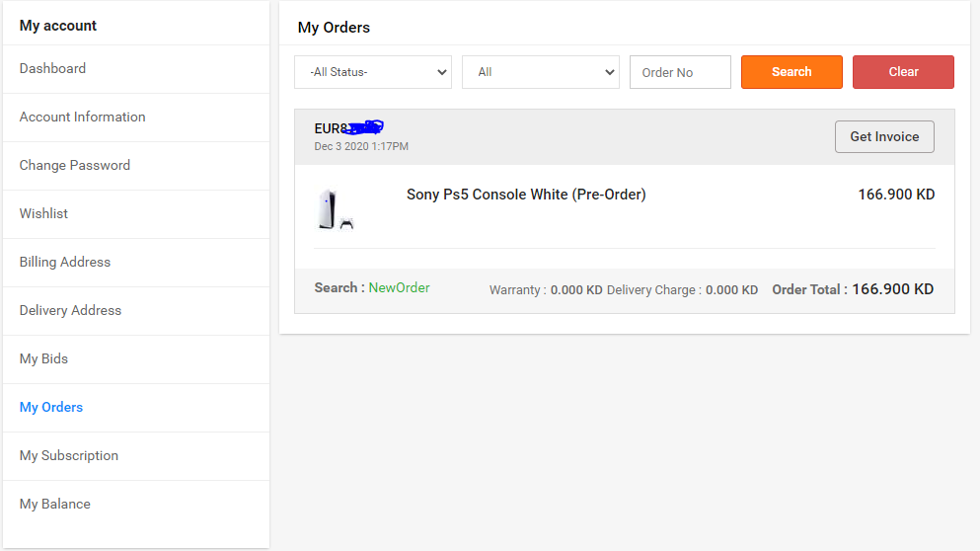Click the EUR order number

pyautogui.click(x=348, y=128)
